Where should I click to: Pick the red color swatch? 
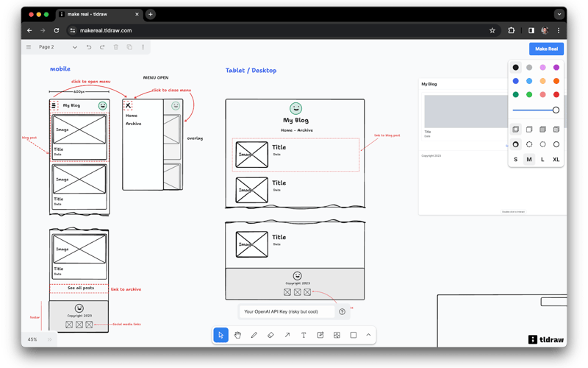pyautogui.click(x=556, y=95)
